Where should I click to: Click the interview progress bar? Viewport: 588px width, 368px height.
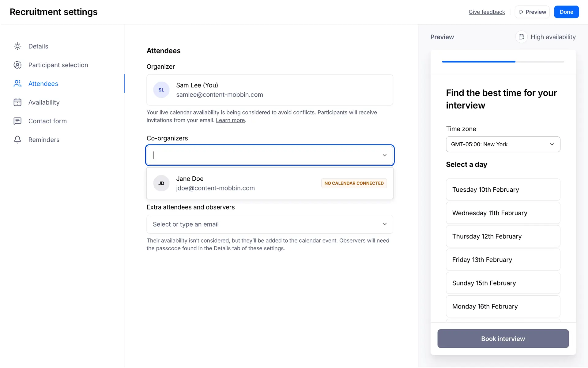[x=503, y=62]
